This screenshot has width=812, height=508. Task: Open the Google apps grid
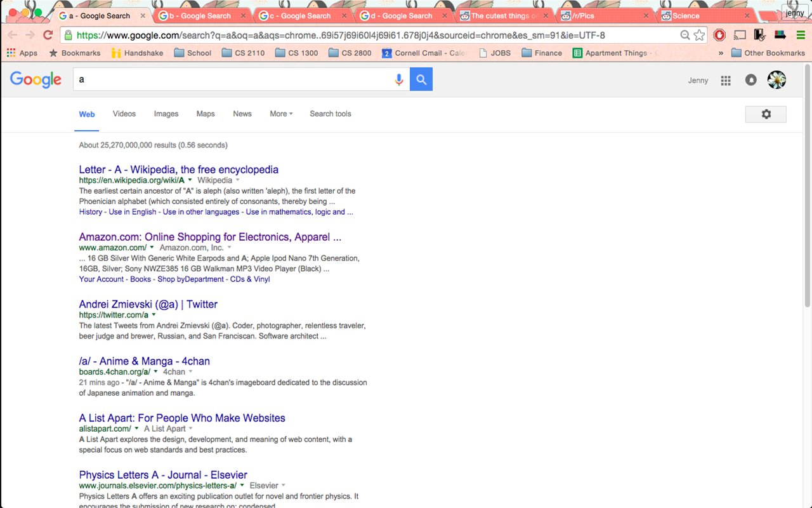tap(726, 80)
